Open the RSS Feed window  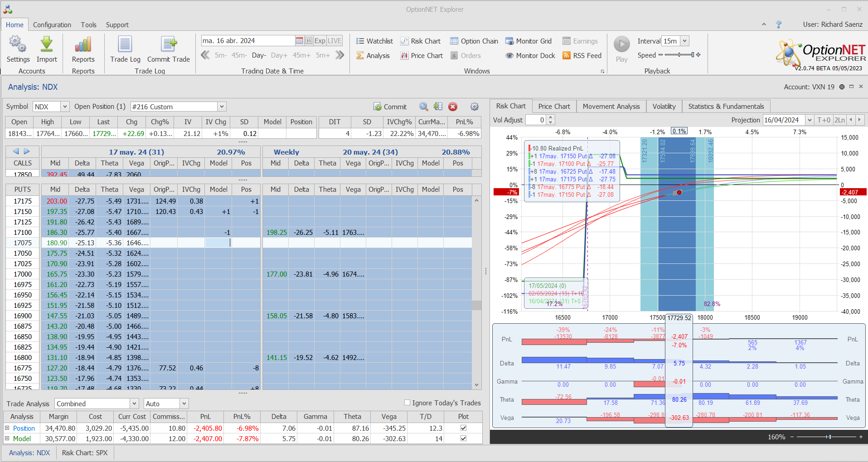click(582, 56)
